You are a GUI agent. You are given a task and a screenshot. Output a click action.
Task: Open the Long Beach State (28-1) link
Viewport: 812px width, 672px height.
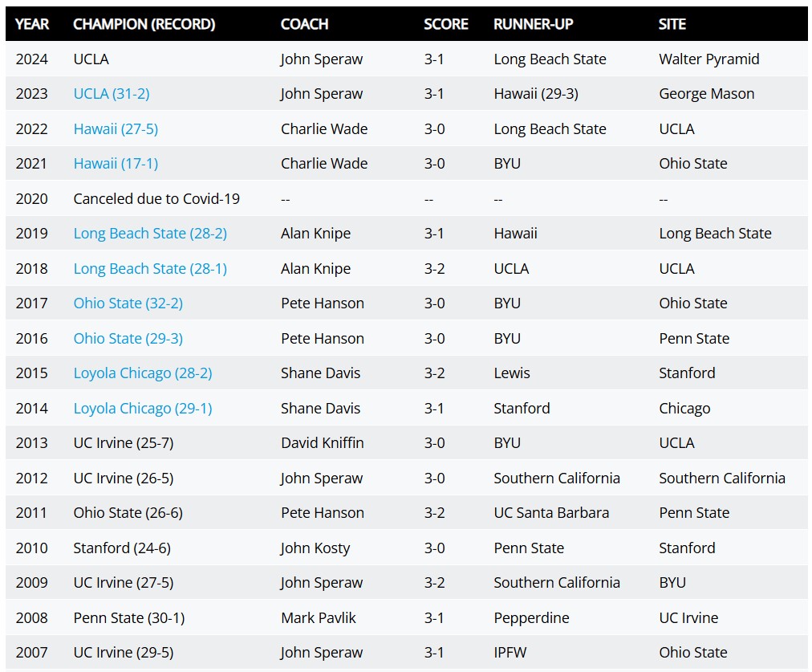150,269
